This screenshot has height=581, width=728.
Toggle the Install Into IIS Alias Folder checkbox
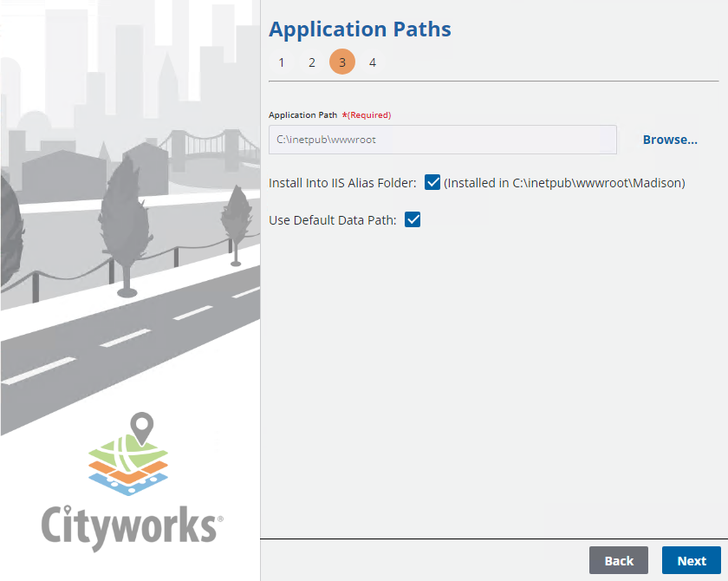click(432, 183)
